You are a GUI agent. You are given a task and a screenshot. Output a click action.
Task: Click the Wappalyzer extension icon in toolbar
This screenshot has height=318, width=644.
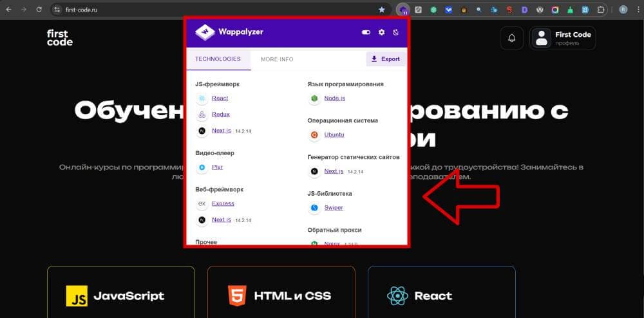point(403,10)
